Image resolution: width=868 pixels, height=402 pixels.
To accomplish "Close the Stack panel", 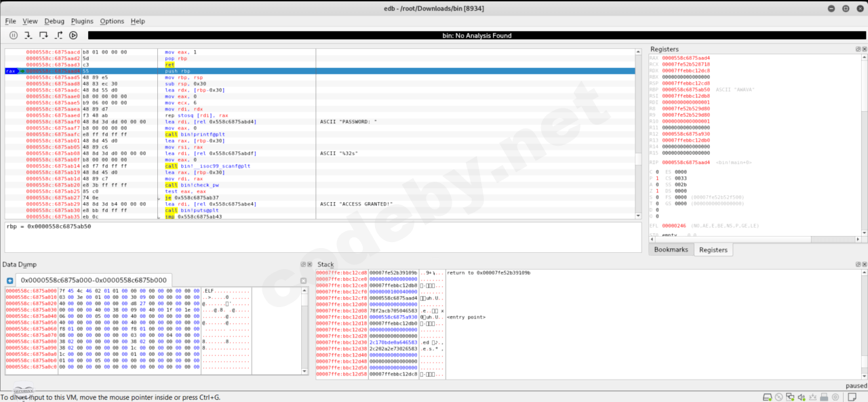I will tap(863, 264).
